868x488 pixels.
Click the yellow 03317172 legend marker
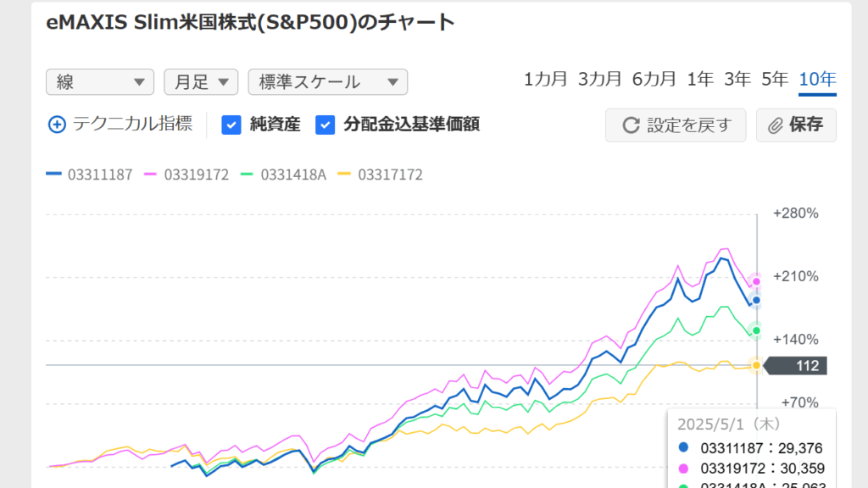(344, 174)
